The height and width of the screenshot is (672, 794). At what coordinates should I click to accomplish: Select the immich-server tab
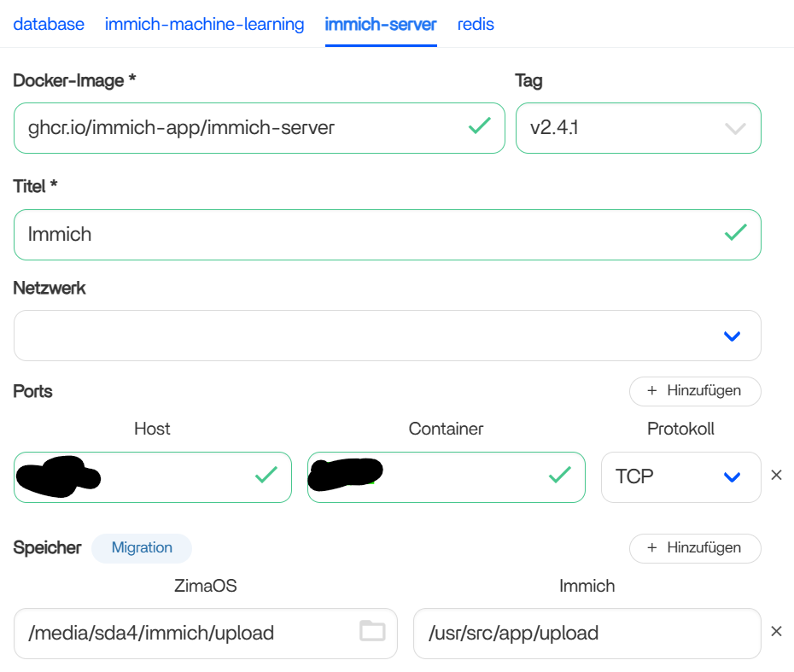381,24
